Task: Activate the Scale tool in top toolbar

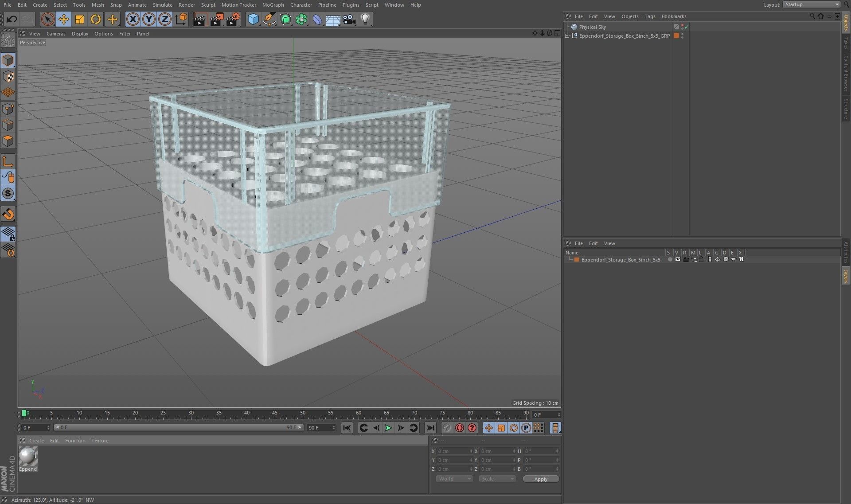Action: pos(80,19)
